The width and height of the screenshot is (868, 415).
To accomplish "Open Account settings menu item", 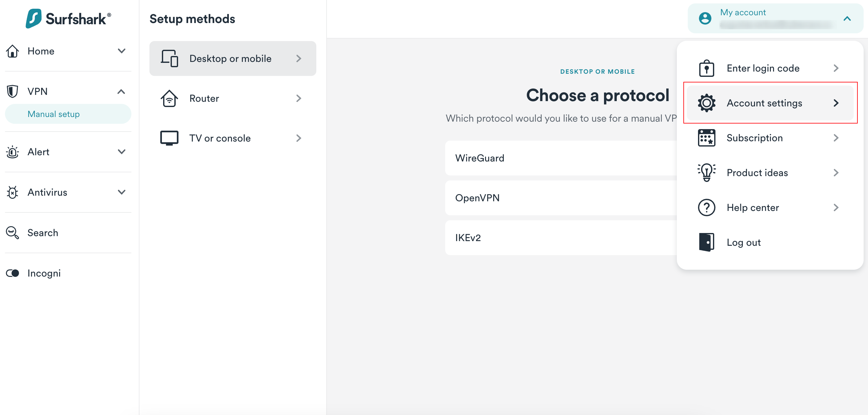I will 770,103.
